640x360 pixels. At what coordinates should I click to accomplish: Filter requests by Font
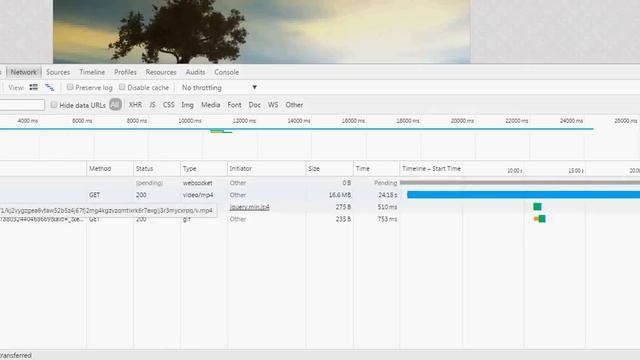pyautogui.click(x=234, y=105)
